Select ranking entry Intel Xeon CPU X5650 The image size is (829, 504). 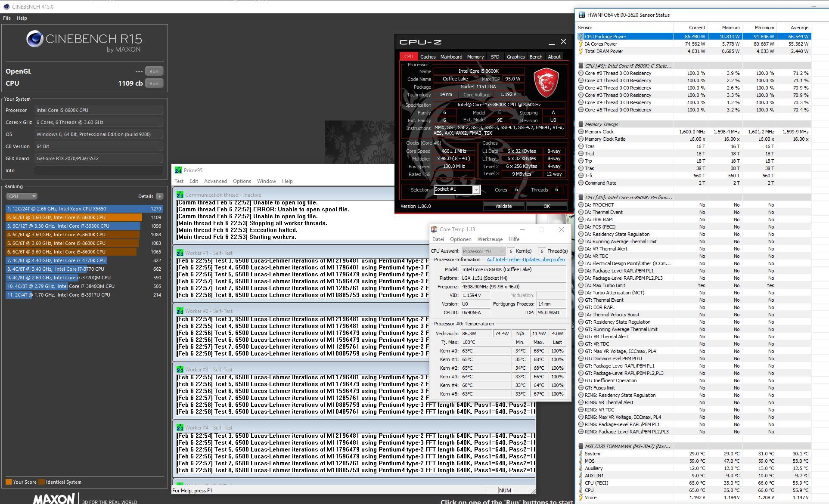[x=84, y=209]
